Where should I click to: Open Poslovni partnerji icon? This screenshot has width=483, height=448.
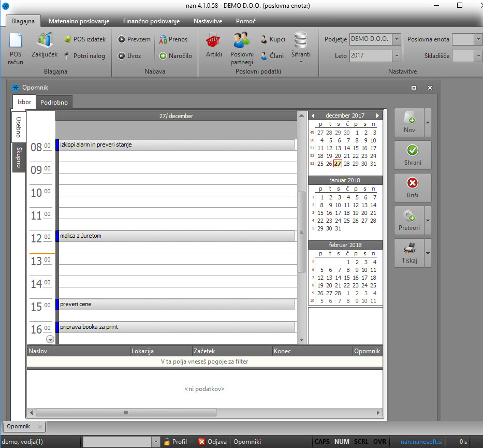point(242,40)
